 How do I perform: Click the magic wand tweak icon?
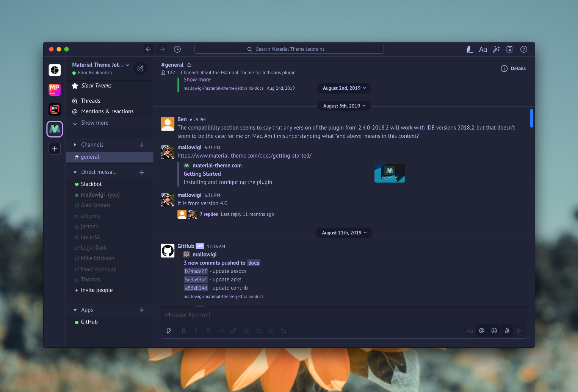(496, 49)
